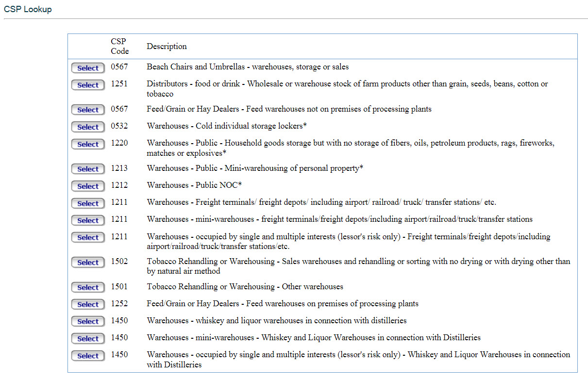The image size is (588, 380).
Task: Click code 1450 for whiskey and liquor warehouses
Action: click(119, 321)
